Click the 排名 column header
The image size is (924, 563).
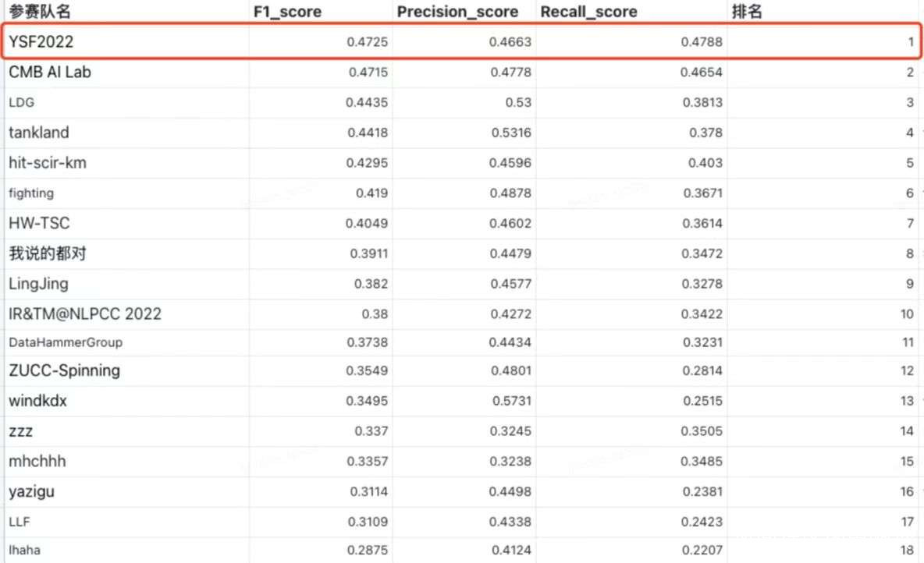click(746, 12)
